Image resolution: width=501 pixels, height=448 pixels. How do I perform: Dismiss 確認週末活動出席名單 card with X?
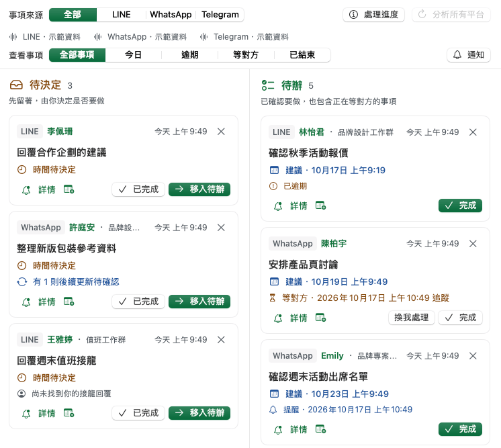(x=473, y=356)
